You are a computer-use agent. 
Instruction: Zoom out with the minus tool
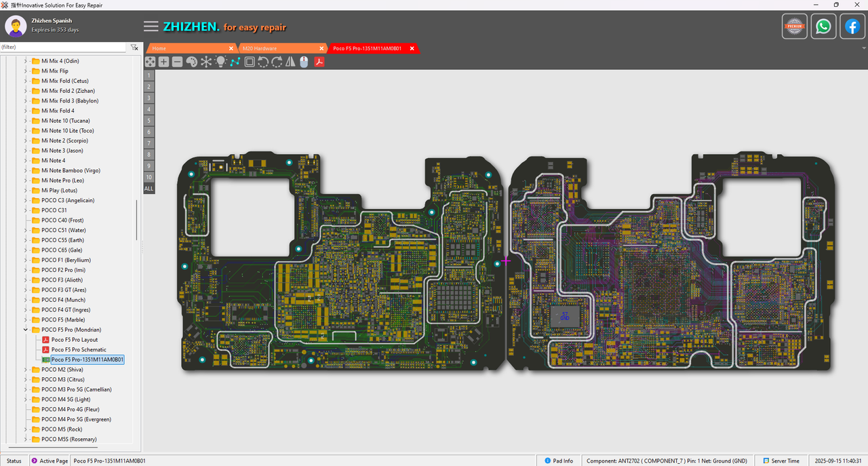(x=177, y=62)
